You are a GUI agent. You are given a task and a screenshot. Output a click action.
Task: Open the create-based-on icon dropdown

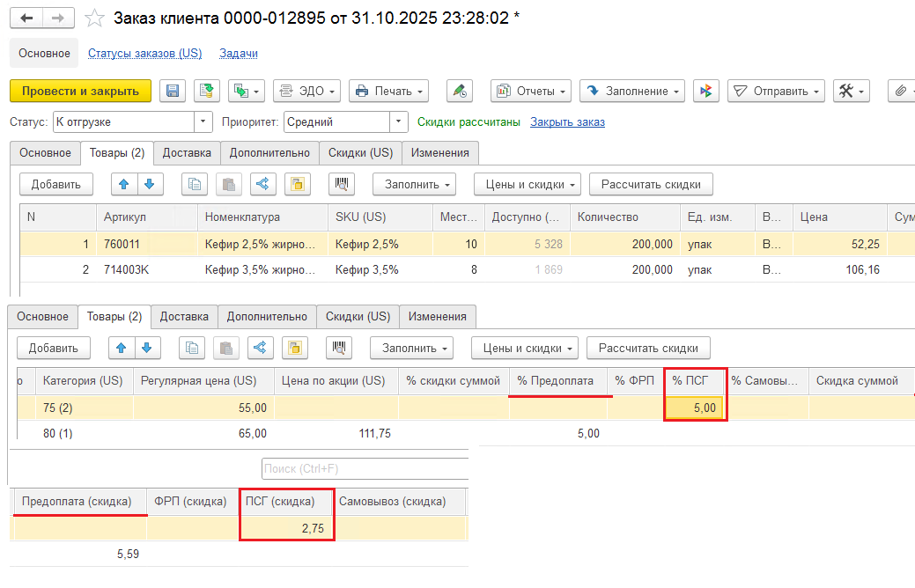tap(247, 91)
